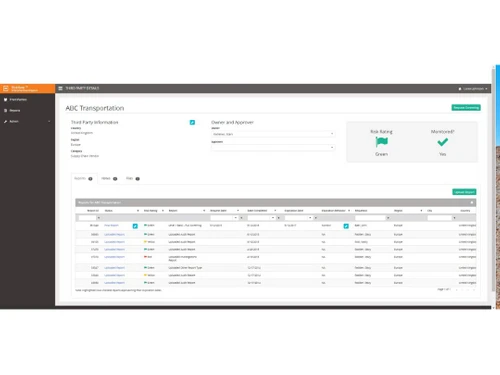This screenshot has height=375, width=500.
Task: Edit Third Party Information with pencil icon
Action: (x=192, y=122)
